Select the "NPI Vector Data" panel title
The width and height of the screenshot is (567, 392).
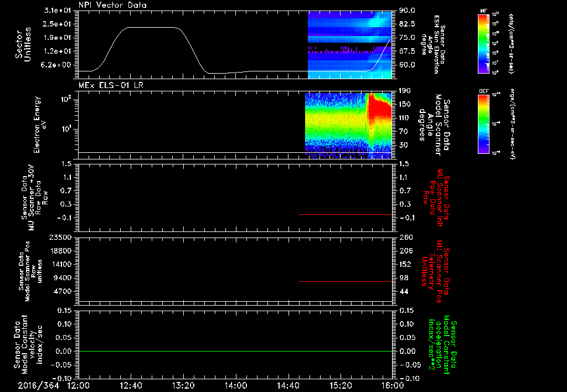pyautogui.click(x=113, y=5)
